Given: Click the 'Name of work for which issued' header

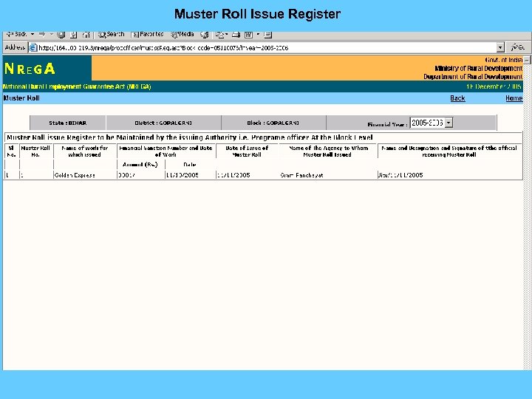Looking at the screenshot, I should click(x=85, y=151).
